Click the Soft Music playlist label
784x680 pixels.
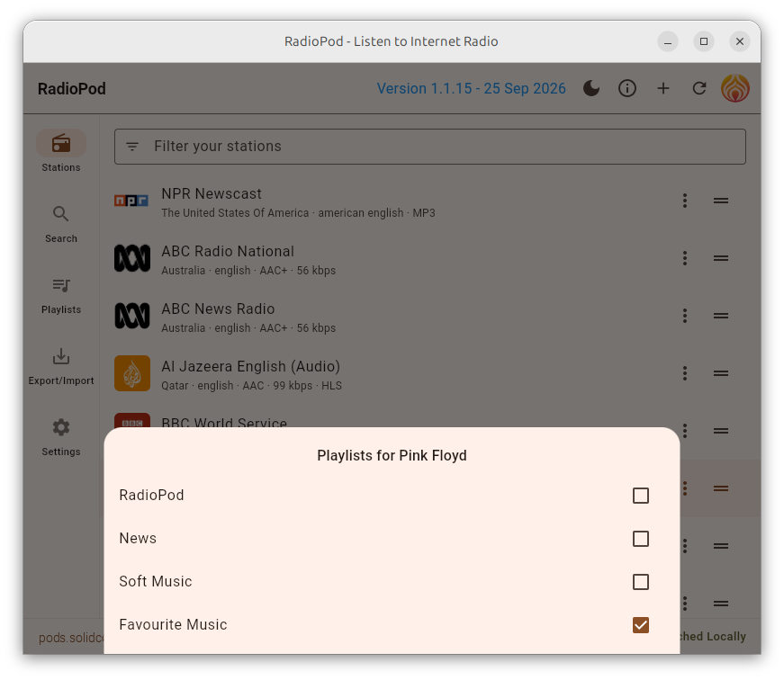tap(156, 582)
